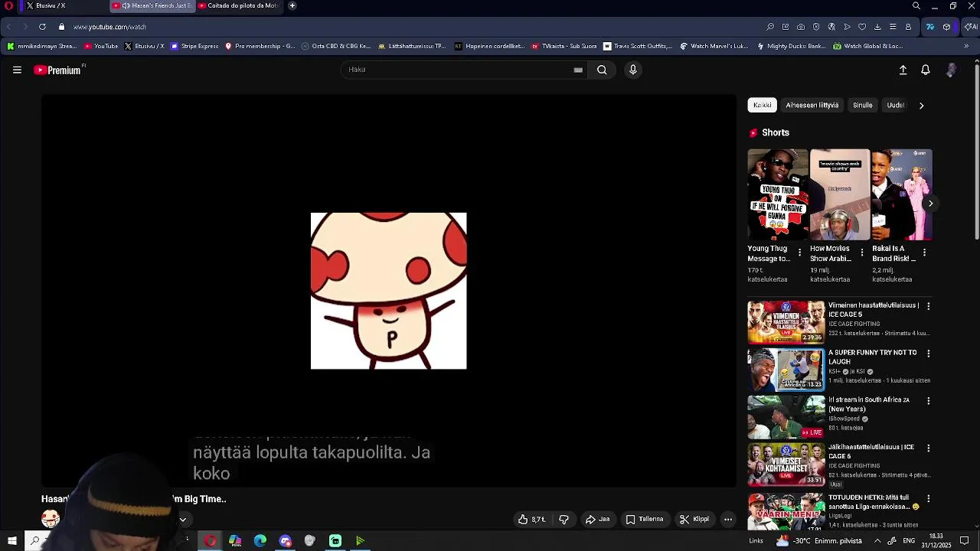Open the Mighty Ducks: Bank... bookmark
980x551 pixels.
(x=792, y=46)
